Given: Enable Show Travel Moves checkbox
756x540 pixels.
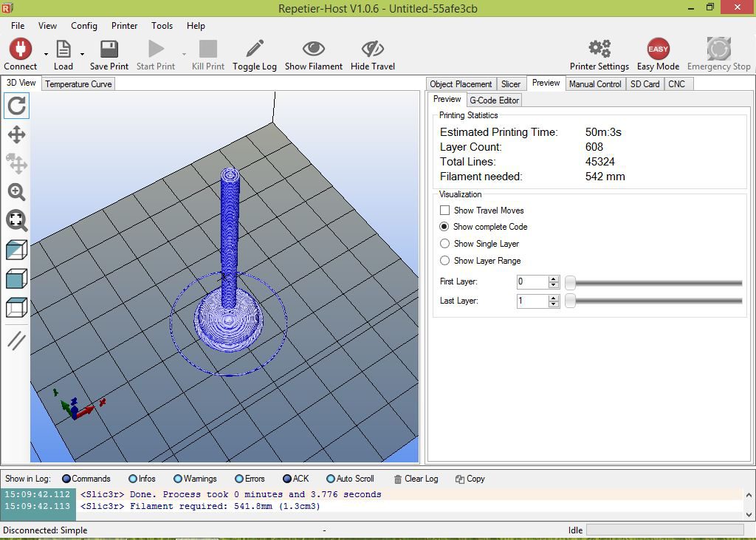Looking at the screenshot, I should click(x=444, y=211).
